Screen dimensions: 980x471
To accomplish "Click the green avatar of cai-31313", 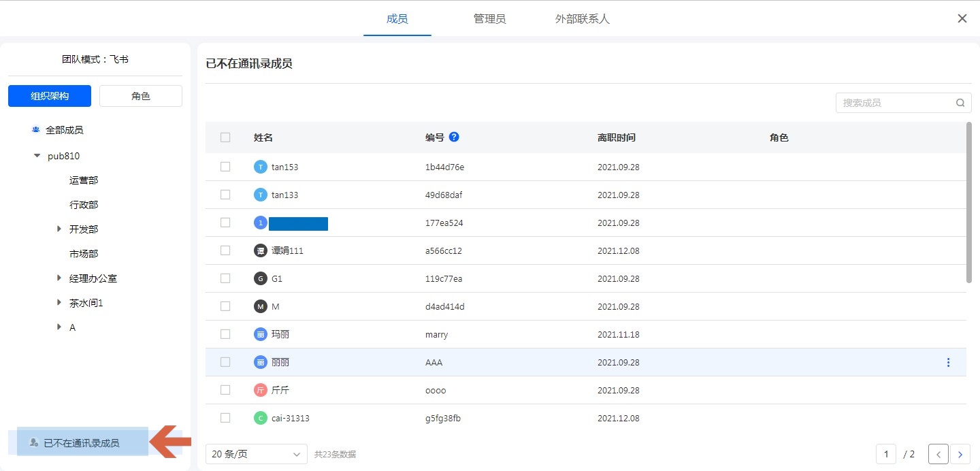I will 260,418.
